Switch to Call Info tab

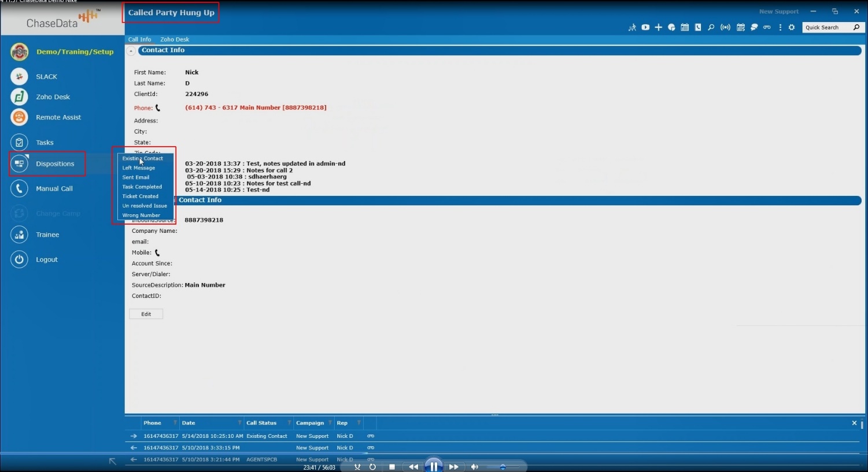139,39
